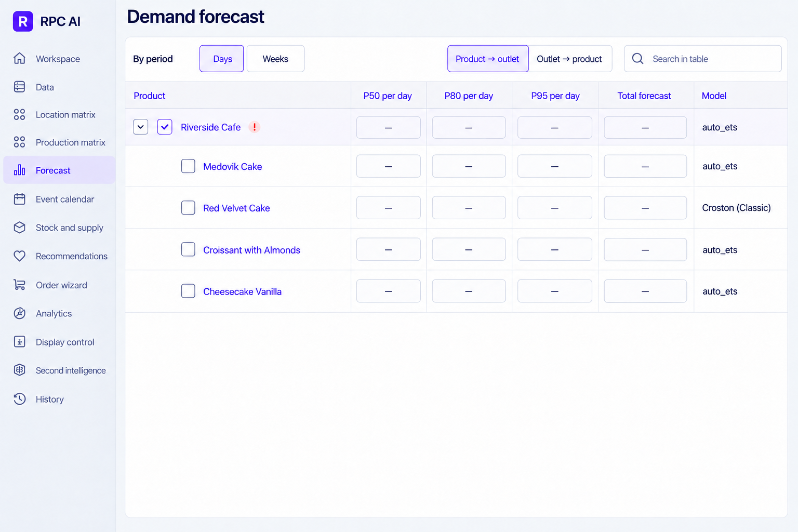This screenshot has width=798, height=532.
Task: Click Total forecast field for Red Velvet Cake
Action: (645, 208)
